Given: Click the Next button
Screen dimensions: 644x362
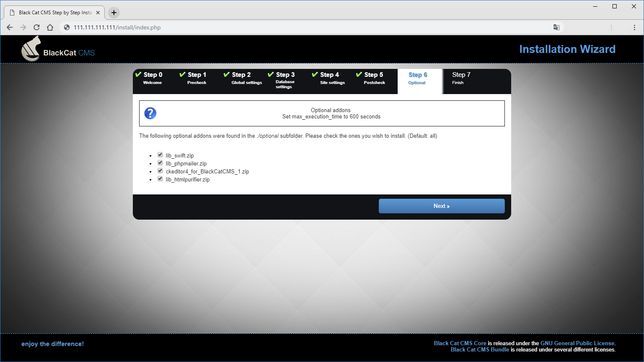Looking at the screenshot, I should coord(441,206).
